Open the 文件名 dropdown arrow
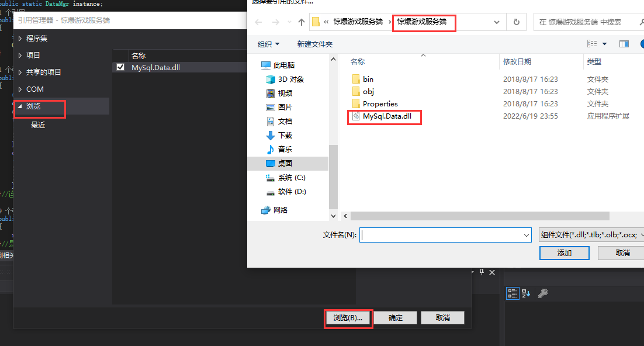The image size is (644, 346). tap(526, 235)
